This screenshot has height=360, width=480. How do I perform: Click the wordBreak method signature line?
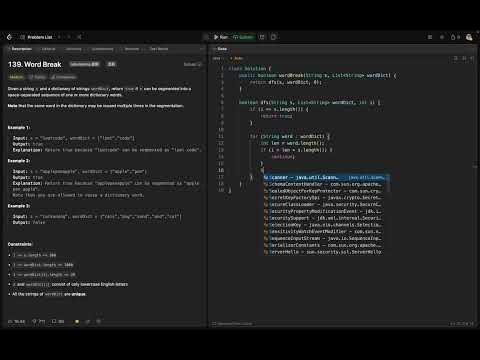(317, 75)
